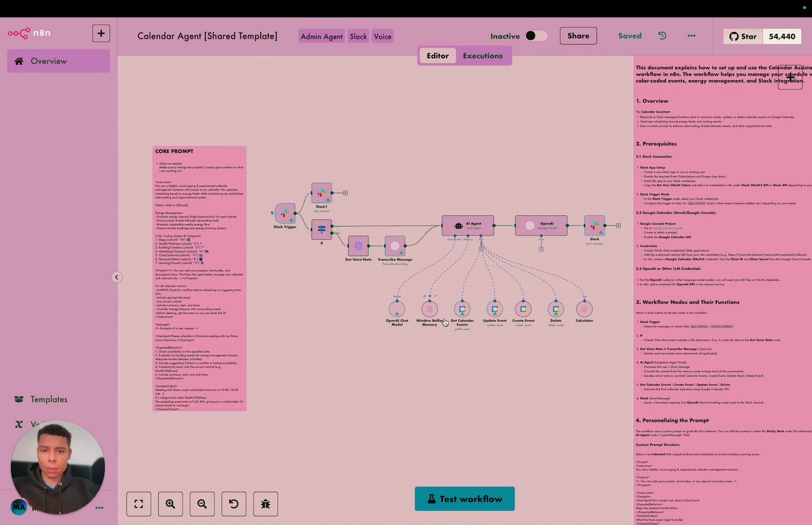This screenshot has width=812, height=525.
Task: Open the workflow history icon
Action: coord(662,36)
